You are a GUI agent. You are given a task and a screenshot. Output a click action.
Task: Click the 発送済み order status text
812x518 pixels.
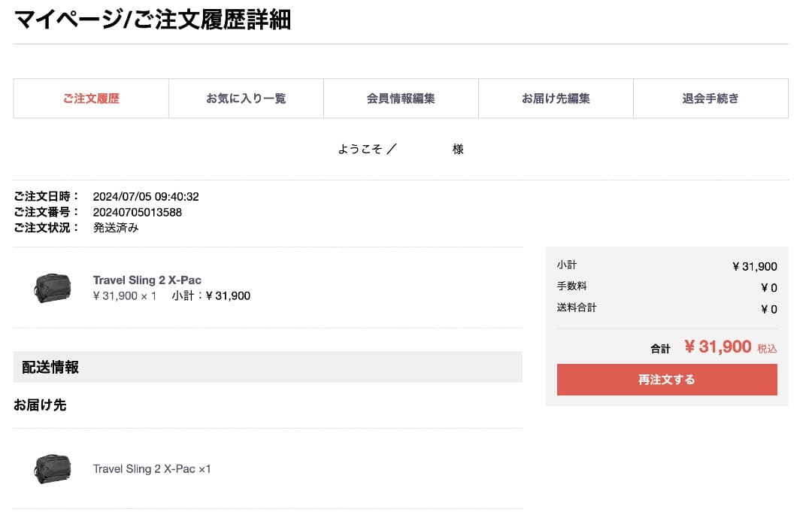click(115, 227)
